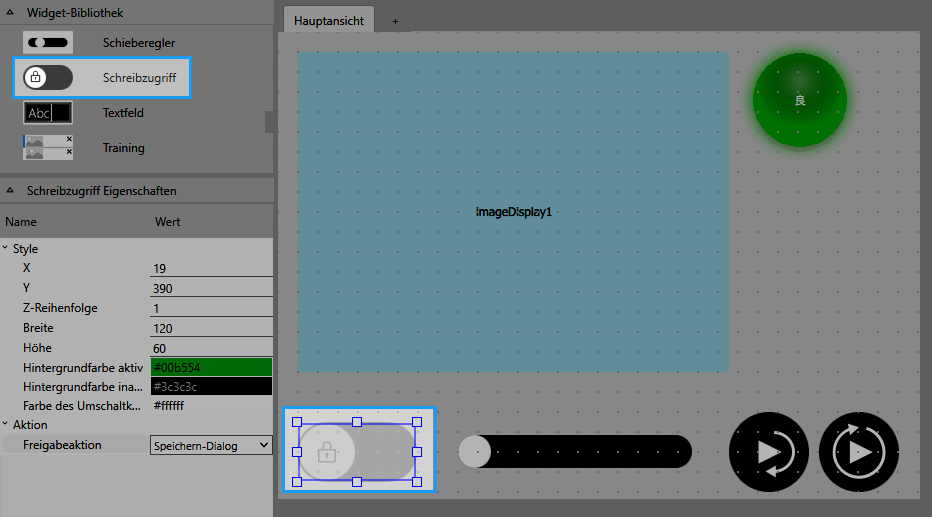
Task: Click the Hintergrundfarbe aktiv green swatch
Action: click(211, 367)
